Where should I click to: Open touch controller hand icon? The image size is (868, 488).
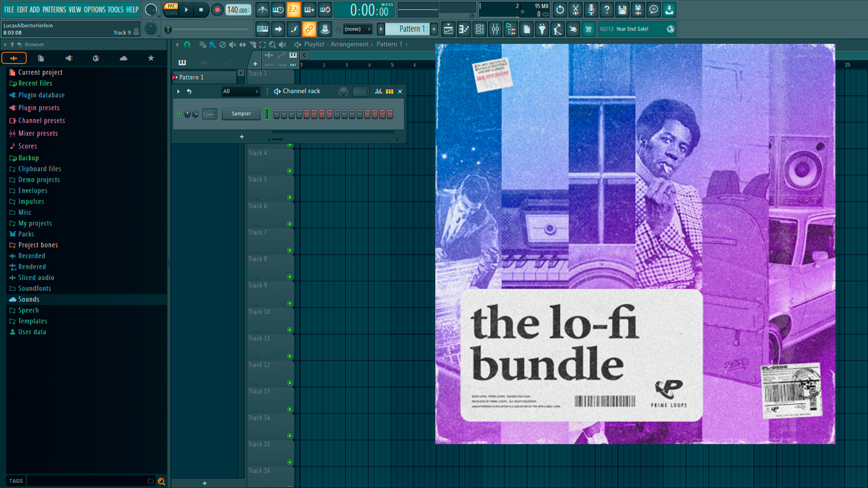click(573, 29)
